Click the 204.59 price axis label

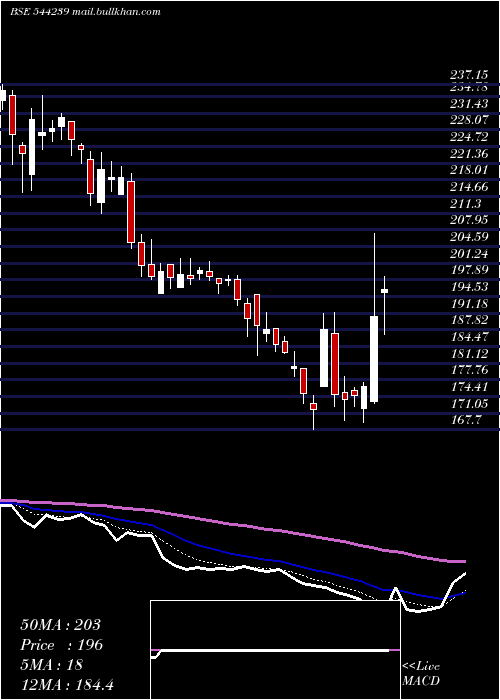click(x=469, y=238)
